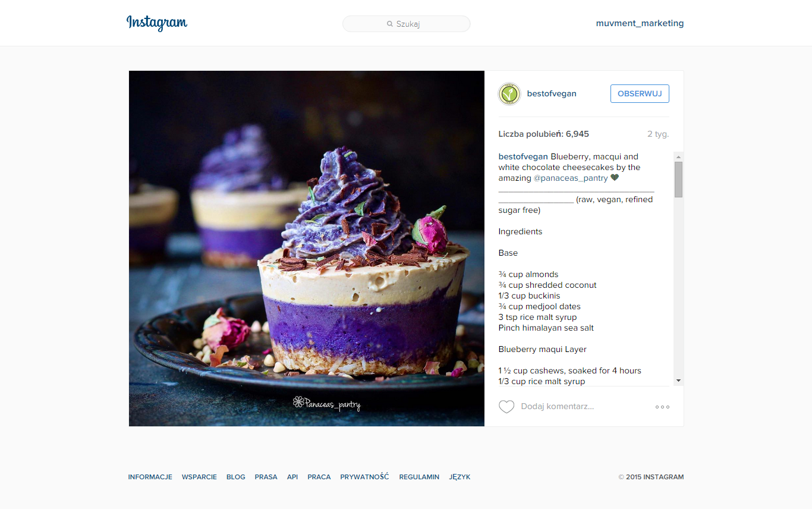The height and width of the screenshot is (509, 812).
Task: Open the PRYWATNOŚĆ footer link
Action: coord(364,477)
